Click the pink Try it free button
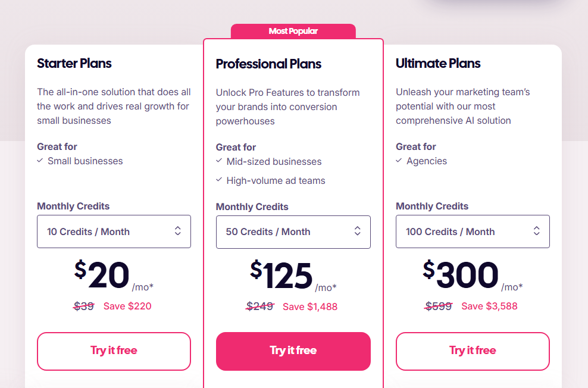588x388 pixels. click(293, 351)
